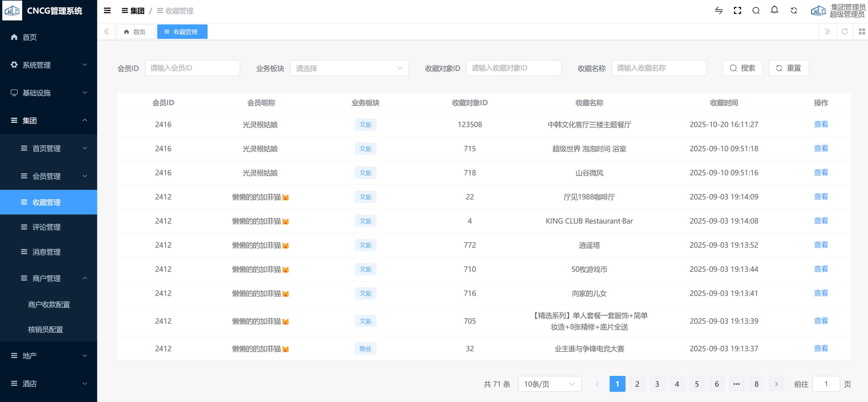Open 评论管理 in the sidebar
The width and height of the screenshot is (868, 402).
click(x=47, y=227)
